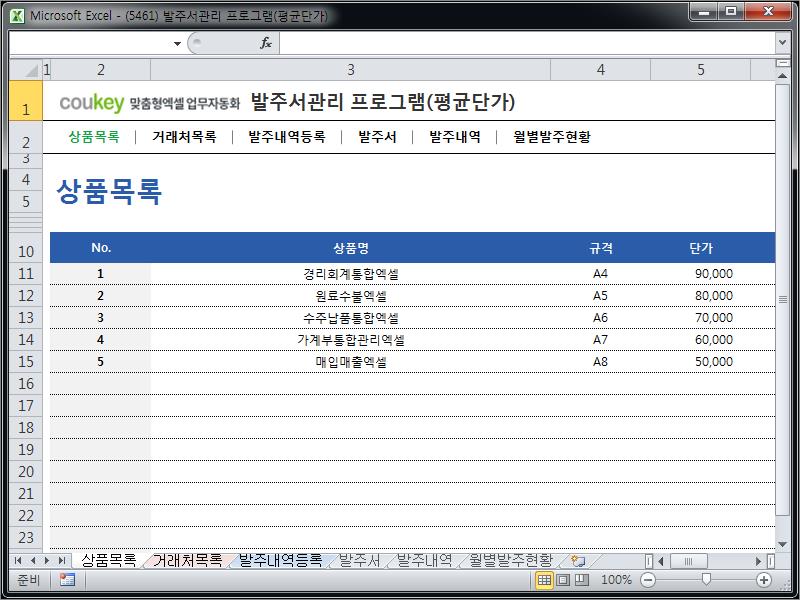Screen dimensions: 800x600
Task: Click the Select All corner triangle
Action: point(26,69)
